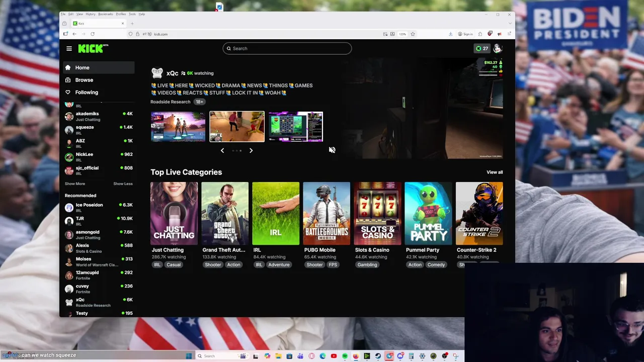Open Following in the sidebar
The height and width of the screenshot is (362, 644).
(x=99, y=92)
